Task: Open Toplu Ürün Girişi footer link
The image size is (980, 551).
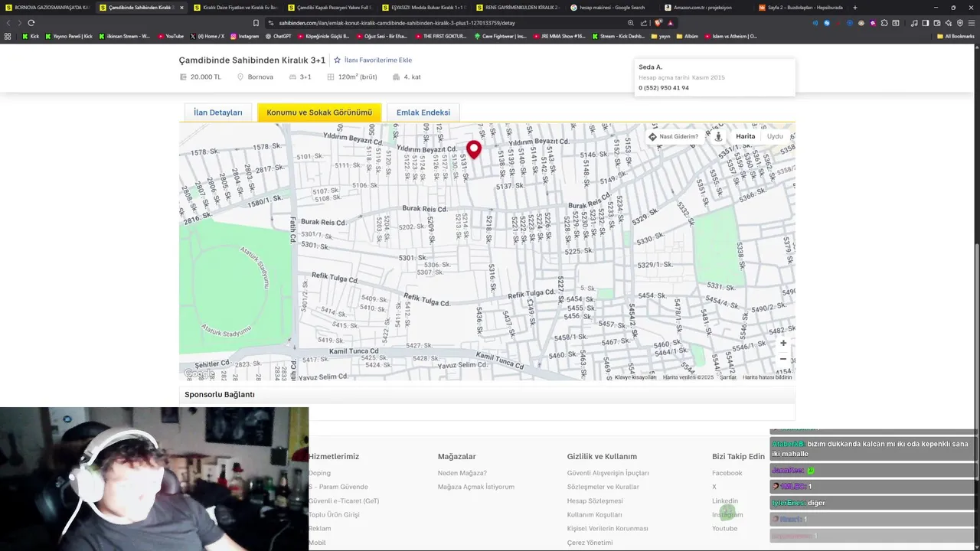Action: point(334,514)
